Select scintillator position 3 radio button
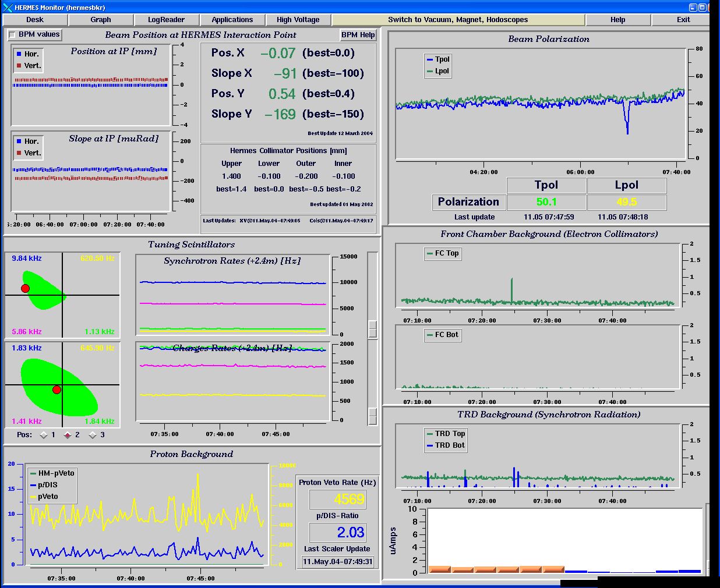720x588 pixels. tap(93, 435)
